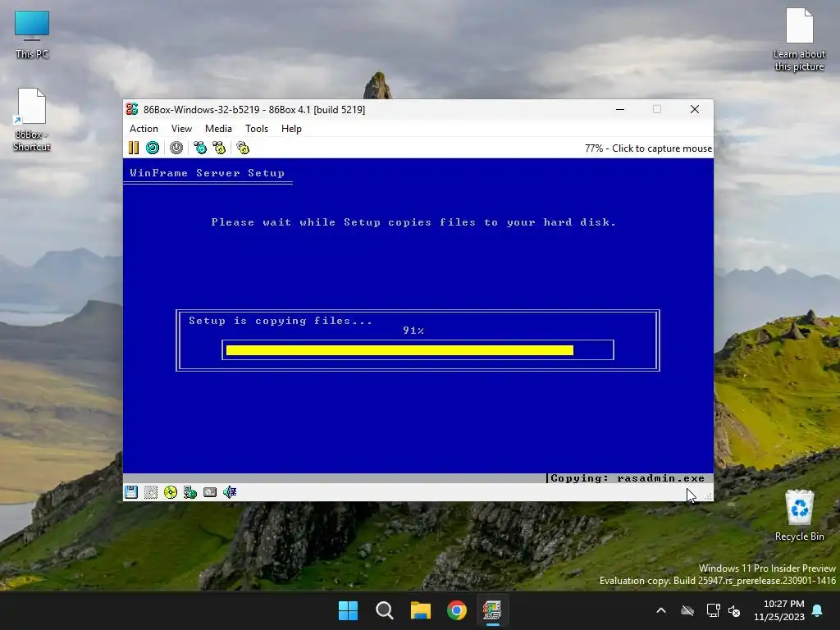Open the clock showing 10:27 PM
This screenshot has height=630, width=840.
pos(779,610)
